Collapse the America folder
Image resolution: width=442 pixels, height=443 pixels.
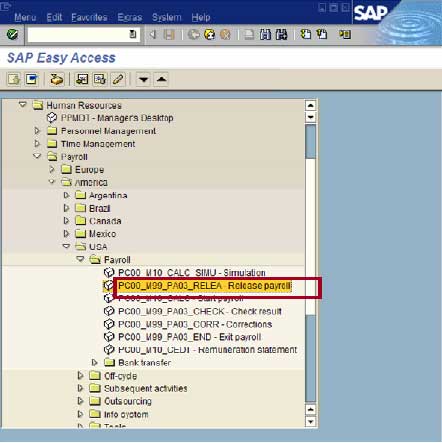pos(52,182)
